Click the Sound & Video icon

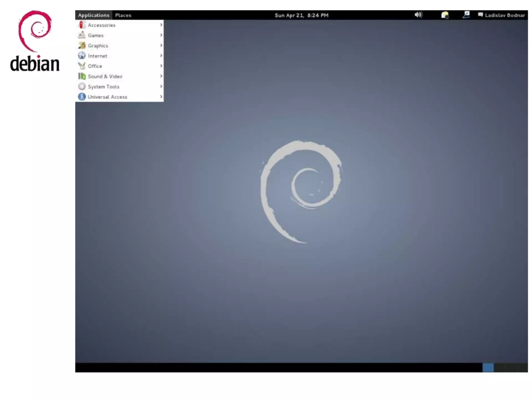82,76
